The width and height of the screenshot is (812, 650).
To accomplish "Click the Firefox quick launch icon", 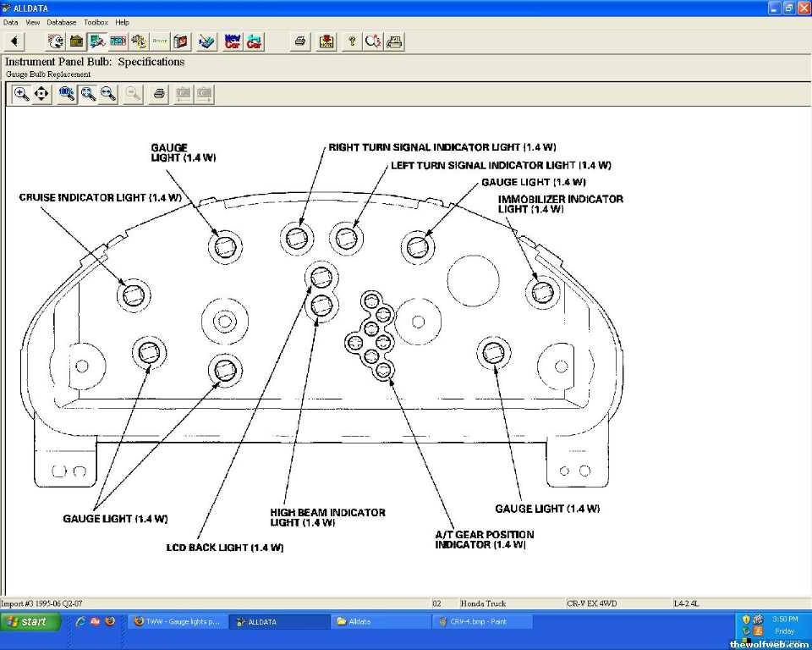I will click(x=110, y=621).
